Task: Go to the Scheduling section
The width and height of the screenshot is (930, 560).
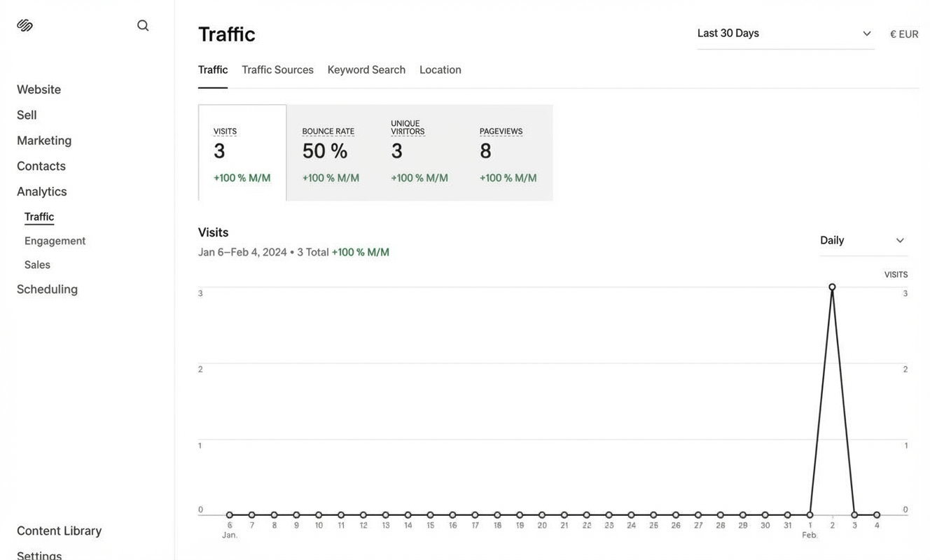Action: (x=47, y=288)
